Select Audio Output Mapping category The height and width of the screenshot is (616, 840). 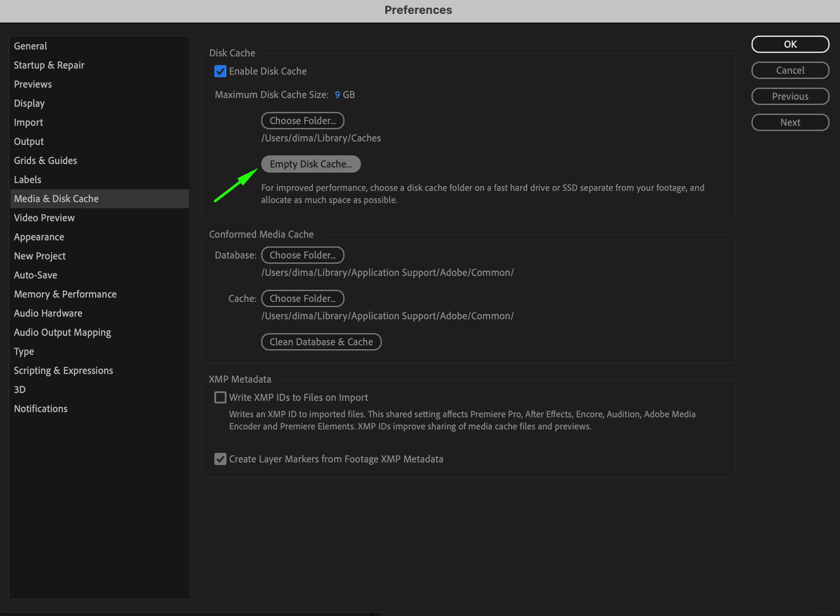pos(62,332)
